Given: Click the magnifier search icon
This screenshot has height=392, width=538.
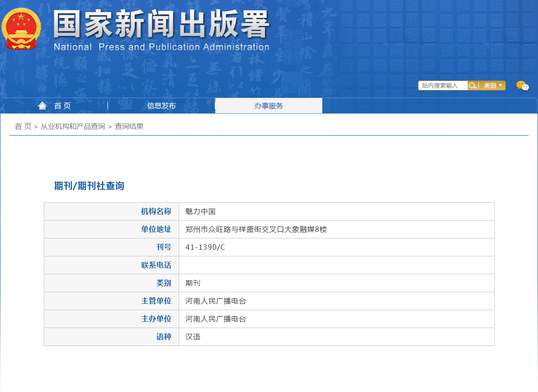Looking at the screenshot, I should 472,85.
